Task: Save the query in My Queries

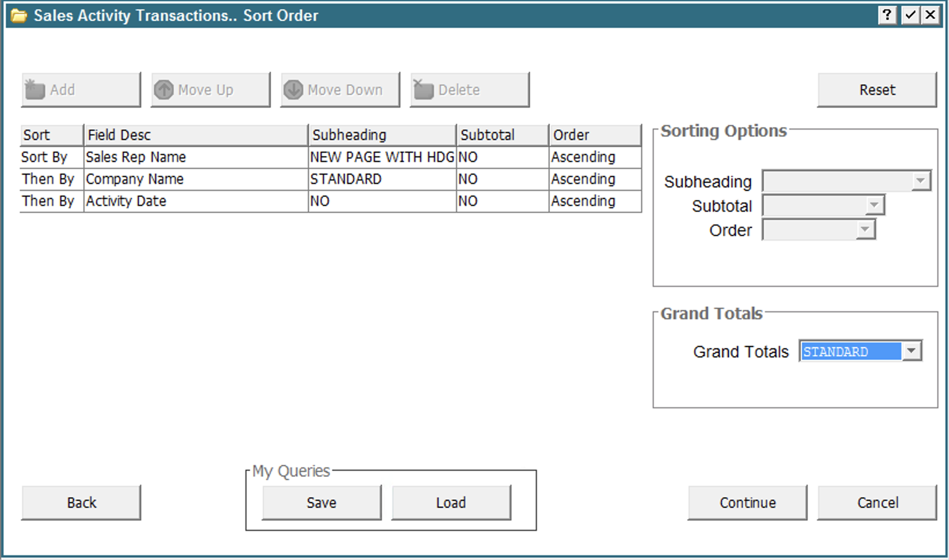Action: [321, 503]
